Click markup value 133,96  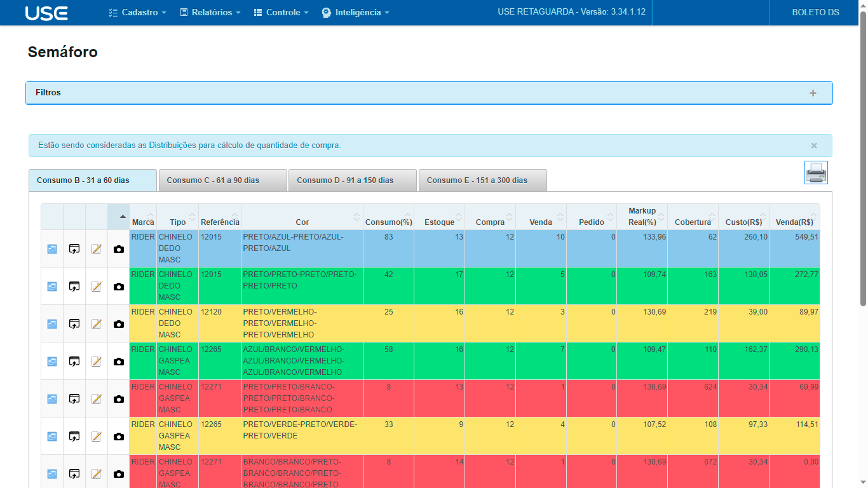pyautogui.click(x=654, y=237)
